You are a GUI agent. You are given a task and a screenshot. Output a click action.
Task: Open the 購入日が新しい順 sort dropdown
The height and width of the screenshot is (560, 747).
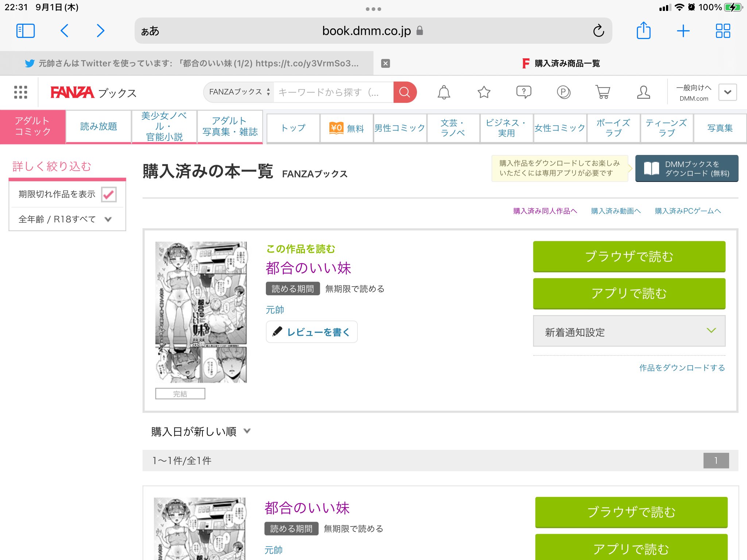point(201,431)
